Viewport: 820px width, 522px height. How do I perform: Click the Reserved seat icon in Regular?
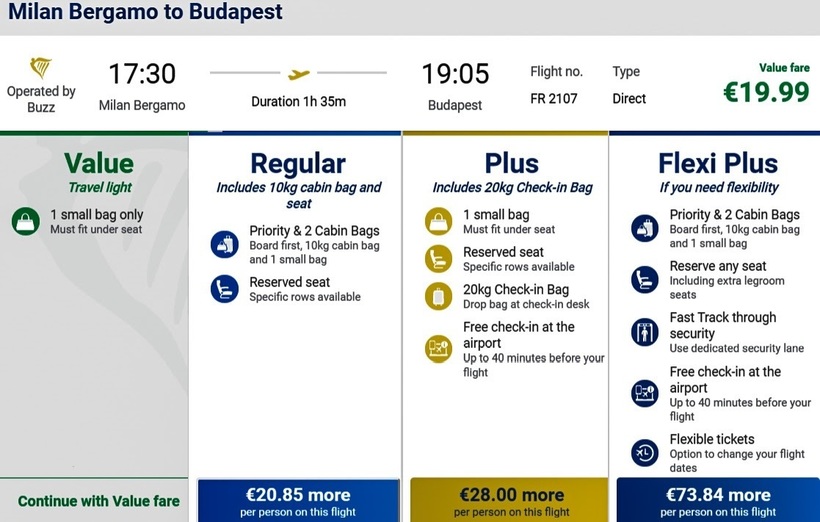pos(224,289)
